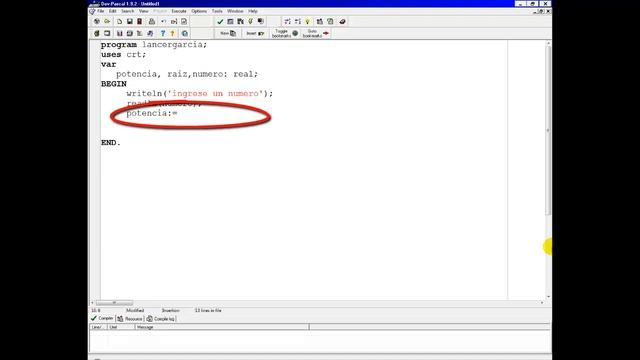Click the horizontal scrollbar left arrow
This screenshot has height=360, width=640.
coord(92,302)
